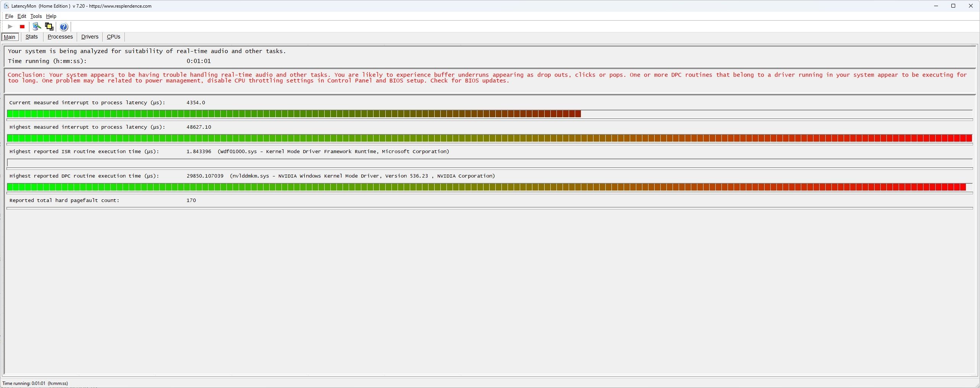This screenshot has height=388, width=980.
Task: Open the Tools menu
Action: (36, 16)
